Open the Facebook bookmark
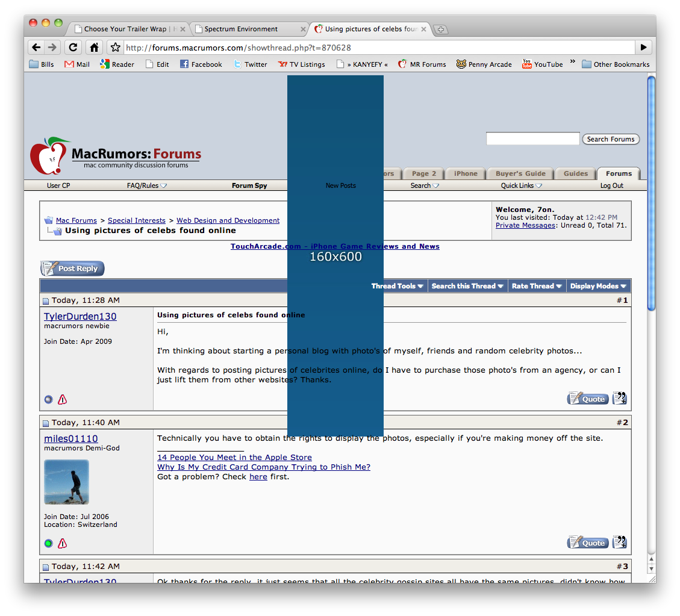The height and width of the screenshot is (616, 680). tap(201, 64)
